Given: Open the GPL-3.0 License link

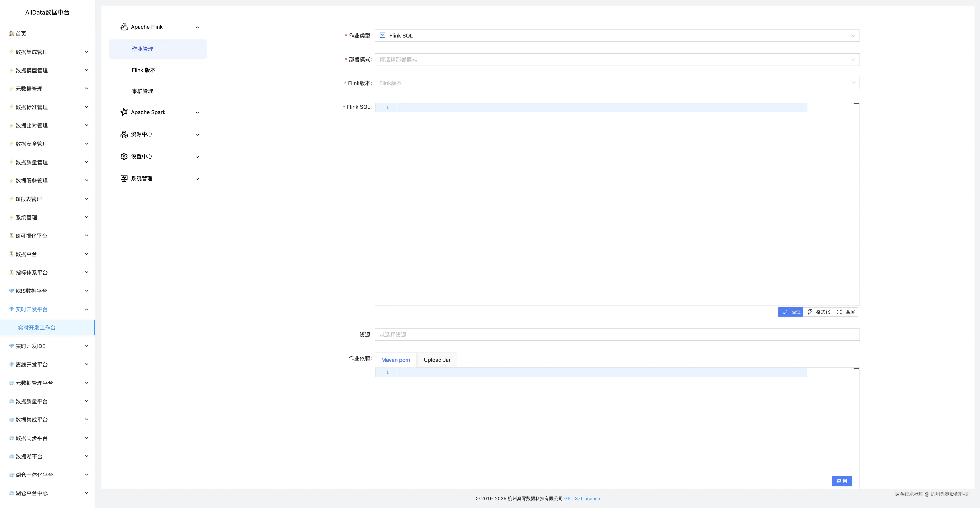Looking at the screenshot, I should 582,498.
